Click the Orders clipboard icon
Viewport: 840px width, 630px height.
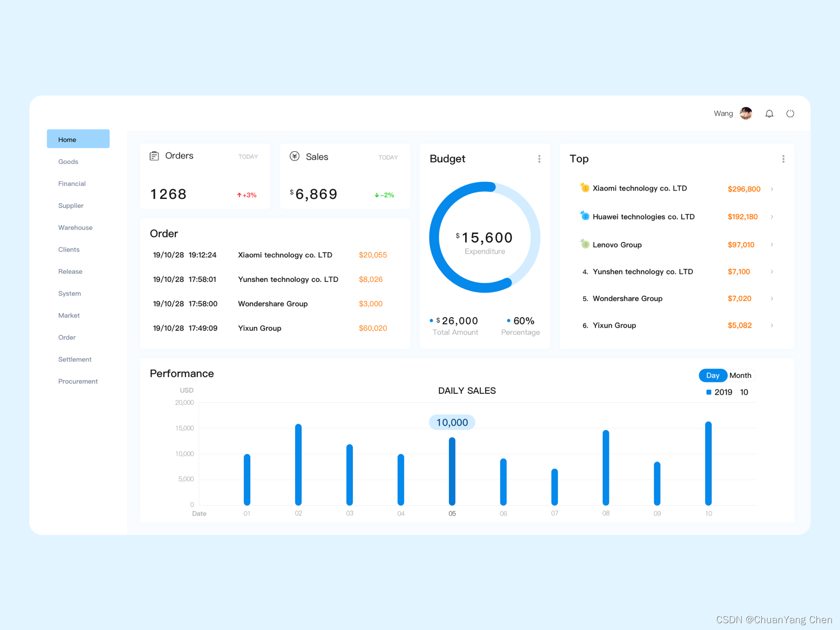(x=154, y=156)
